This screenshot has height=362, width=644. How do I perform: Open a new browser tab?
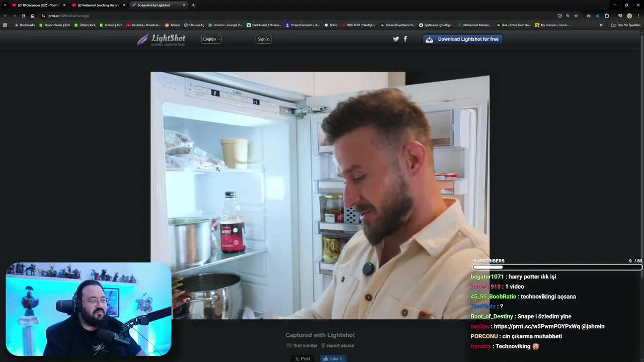[x=193, y=5]
